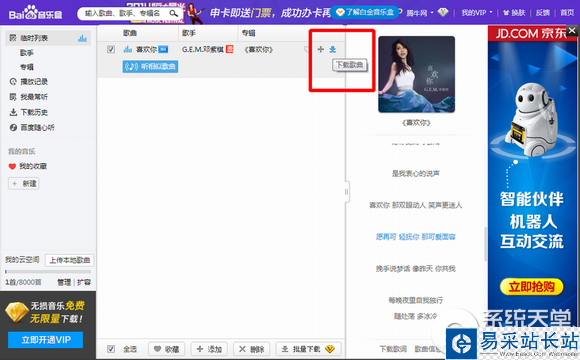Click the JD.COM 京东 ad header
580x360 pixels.
531,34
